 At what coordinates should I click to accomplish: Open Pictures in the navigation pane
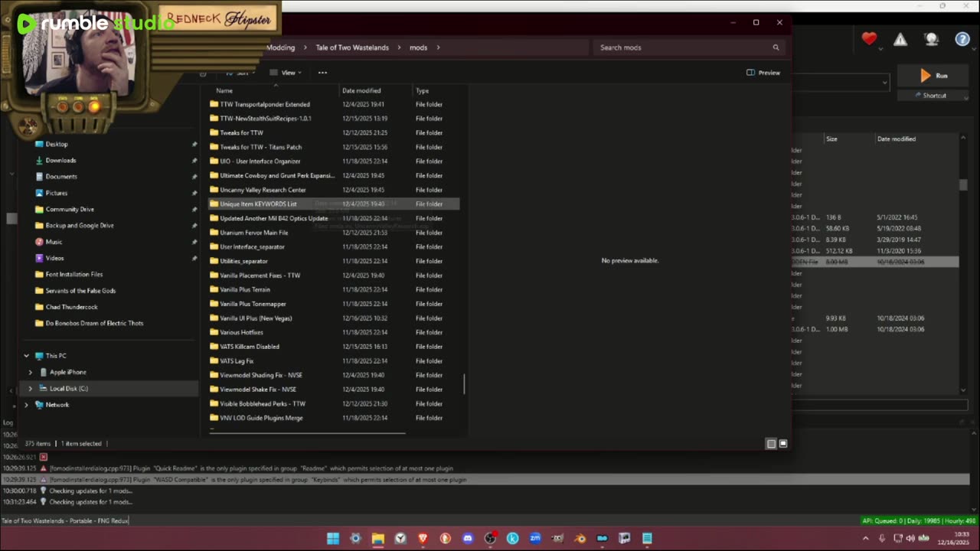click(56, 193)
